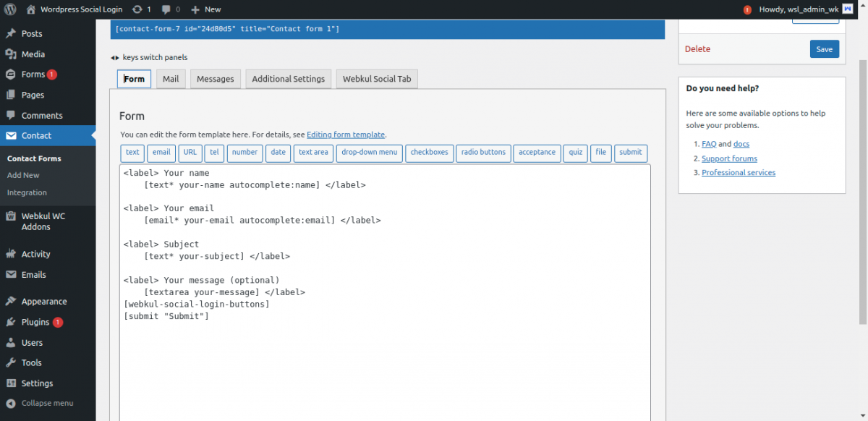Open the FAQ help link
This screenshot has height=421, width=868.
709,144
